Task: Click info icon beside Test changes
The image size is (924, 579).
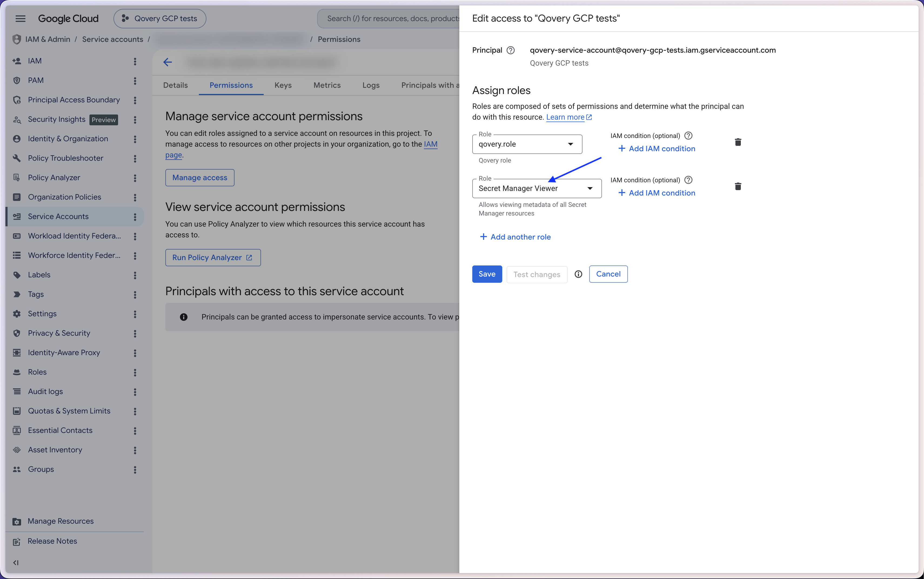Action: pos(578,274)
